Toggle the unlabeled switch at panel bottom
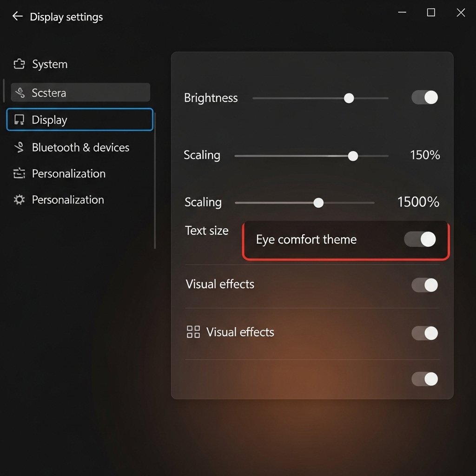 424,379
